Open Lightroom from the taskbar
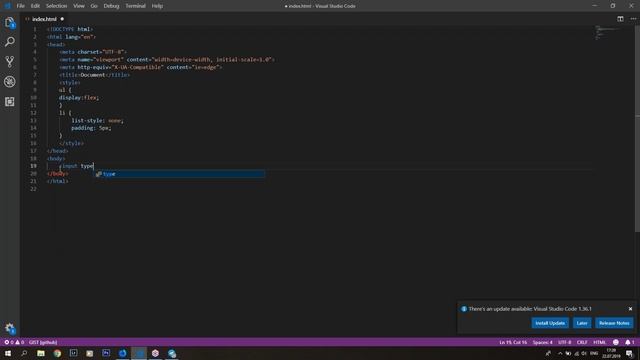This screenshot has width=640, height=360. [73, 353]
